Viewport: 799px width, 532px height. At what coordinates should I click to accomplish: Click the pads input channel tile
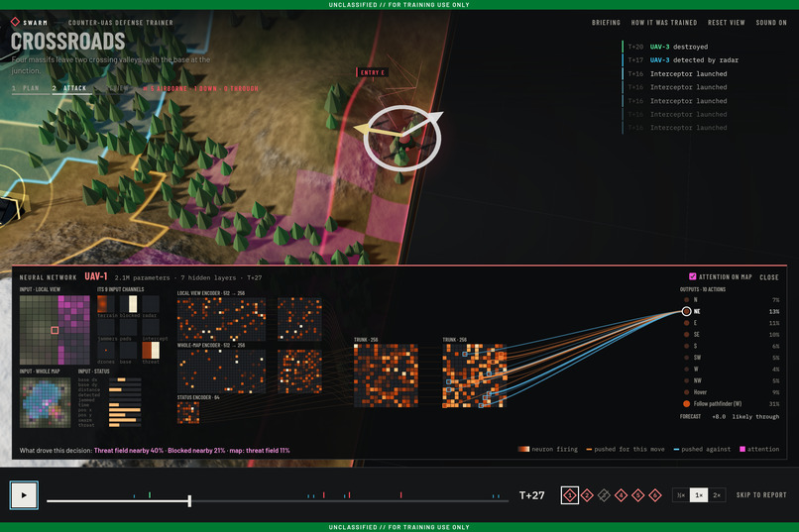[129, 327]
